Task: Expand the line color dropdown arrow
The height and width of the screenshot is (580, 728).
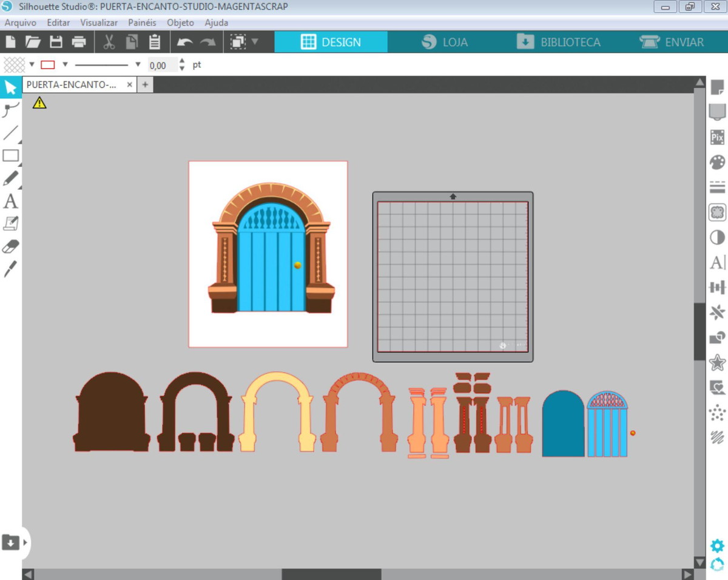Action: [65, 64]
